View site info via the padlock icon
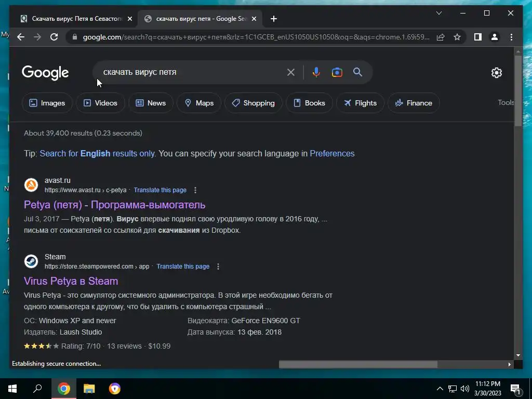The height and width of the screenshot is (399, 532). [x=75, y=37]
